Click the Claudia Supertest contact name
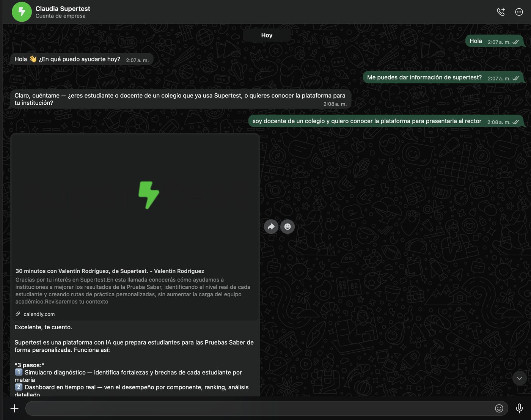531x420 pixels. coord(63,8)
